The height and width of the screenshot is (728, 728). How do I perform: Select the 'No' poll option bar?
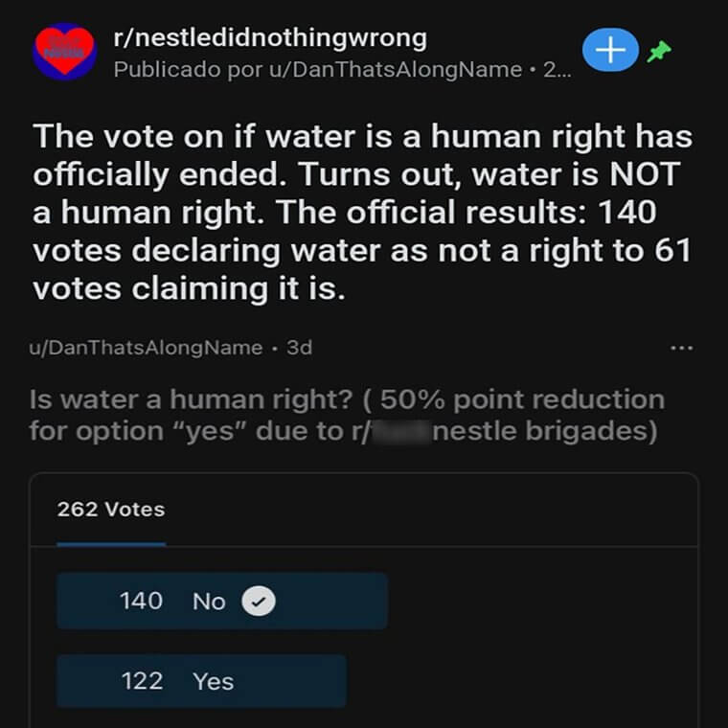[x=222, y=602]
